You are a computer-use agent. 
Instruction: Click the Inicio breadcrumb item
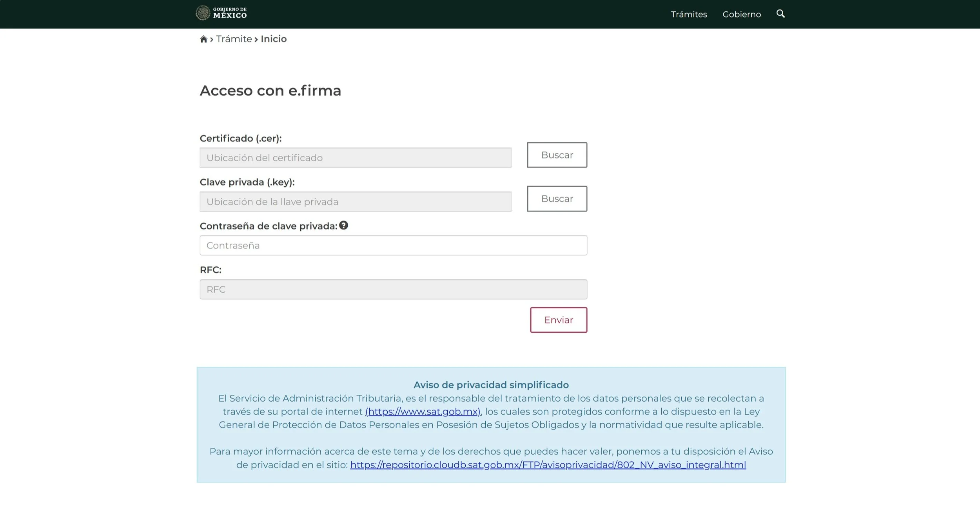tap(274, 39)
